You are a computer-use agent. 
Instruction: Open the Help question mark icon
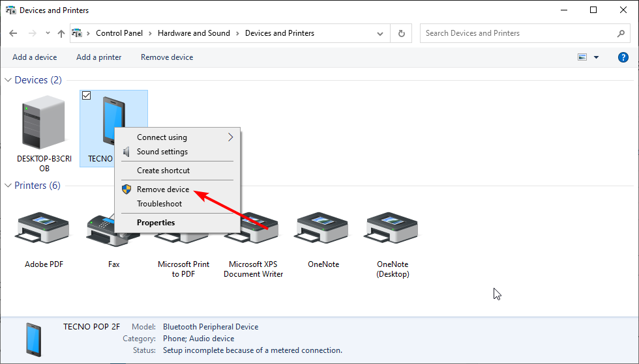623,57
